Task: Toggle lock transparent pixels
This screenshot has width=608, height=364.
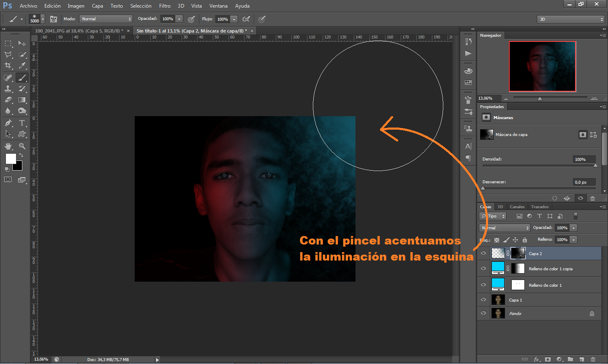Action: tap(497, 239)
